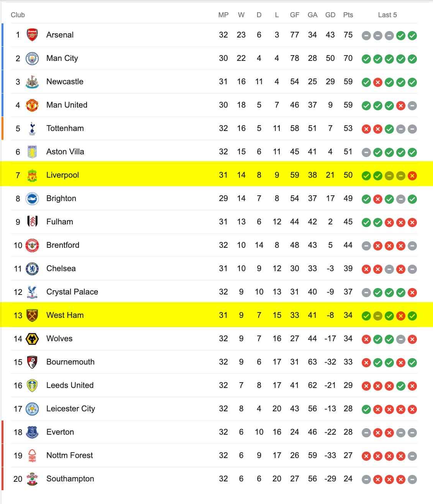Open the Nottm Forest team name
This screenshot has height=504, width=433.
click(x=69, y=455)
